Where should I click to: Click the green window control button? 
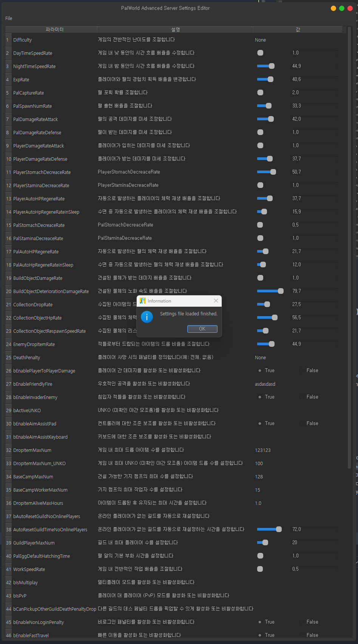click(x=341, y=8)
